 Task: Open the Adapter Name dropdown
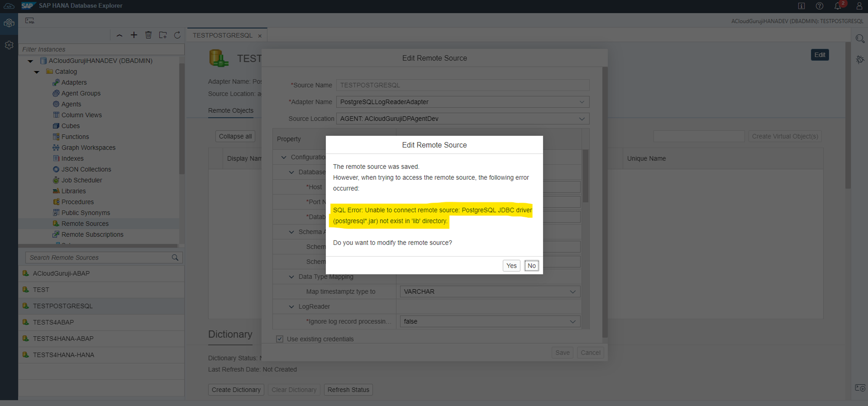tap(582, 102)
